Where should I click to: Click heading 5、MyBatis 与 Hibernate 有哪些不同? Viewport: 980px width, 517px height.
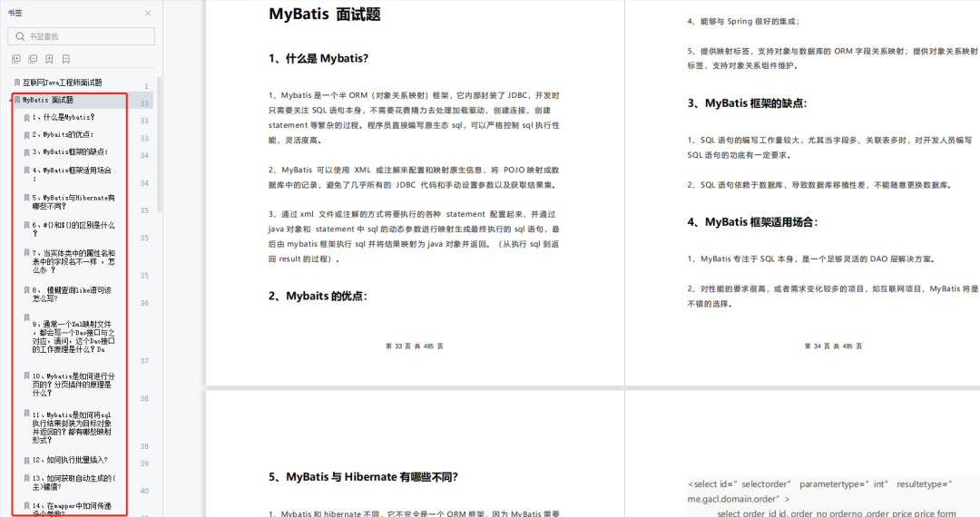click(363, 477)
